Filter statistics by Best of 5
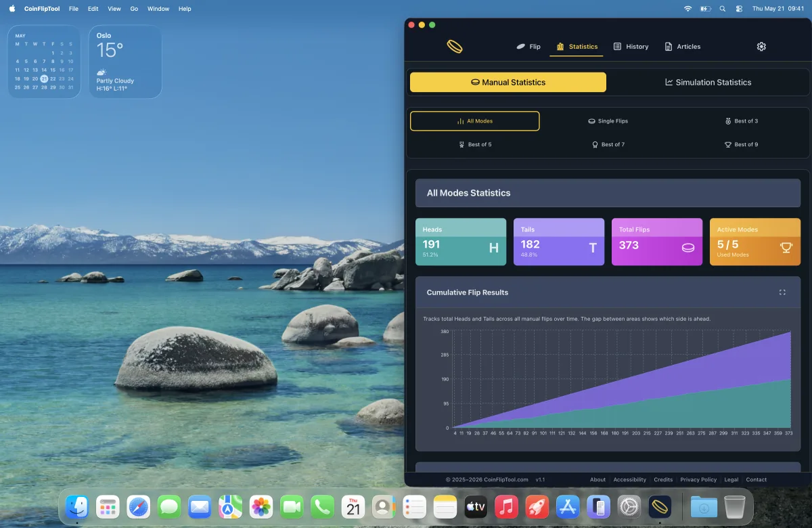Viewport: 812px width, 528px height. tap(475, 144)
